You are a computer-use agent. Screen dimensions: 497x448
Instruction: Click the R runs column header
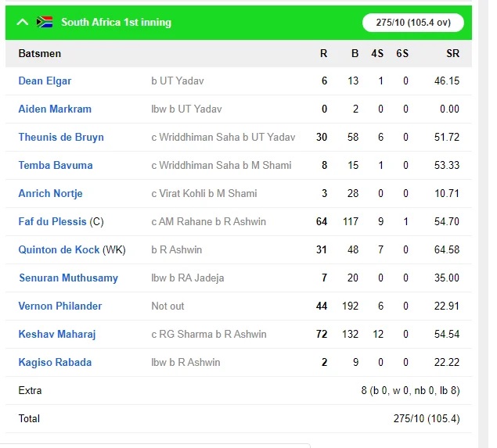tap(323, 53)
